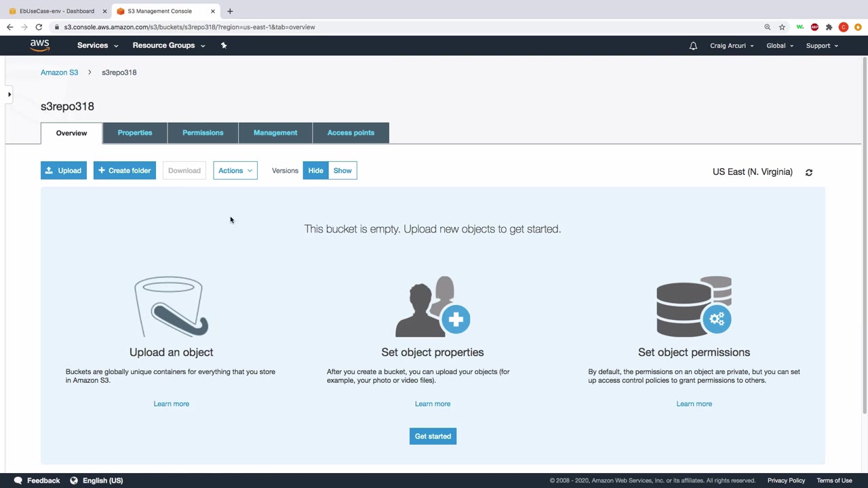Open the Privacy Policy link
Screen dimensions: 868x488
click(786, 481)
